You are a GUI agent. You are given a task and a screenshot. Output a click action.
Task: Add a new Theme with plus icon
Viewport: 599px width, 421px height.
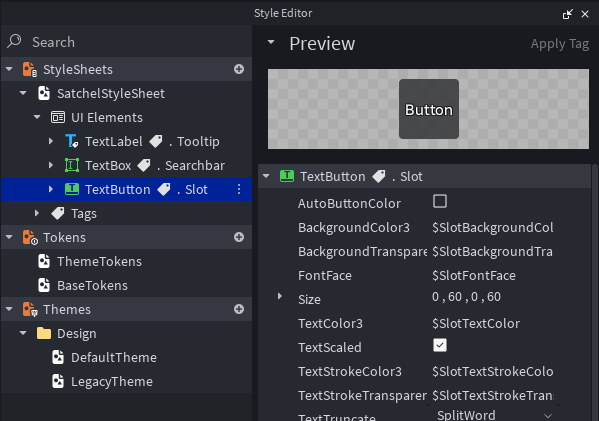point(239,309)
